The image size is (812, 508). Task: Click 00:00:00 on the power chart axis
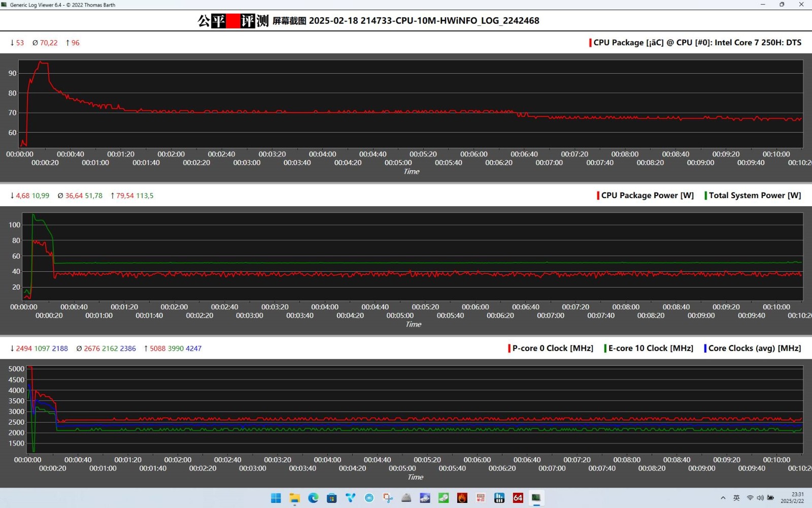tap(24, 307)
